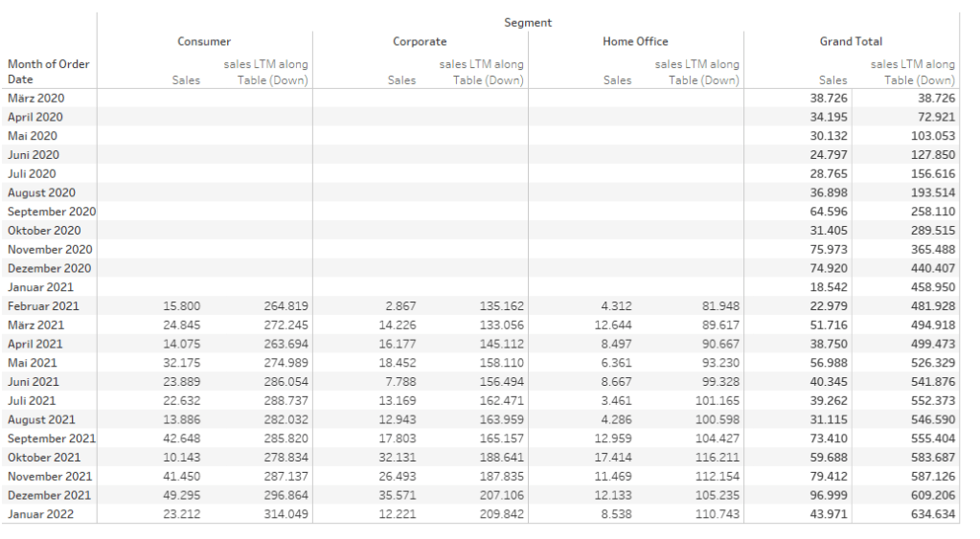The image size is (980, 539).
Task: Click Grand Total sales value 96.999
Action: 829,495
